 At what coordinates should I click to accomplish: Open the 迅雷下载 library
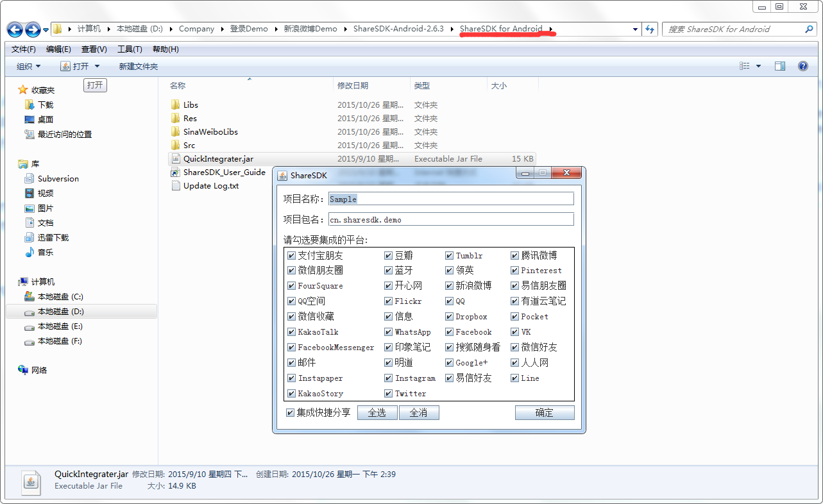pos(46,237)
